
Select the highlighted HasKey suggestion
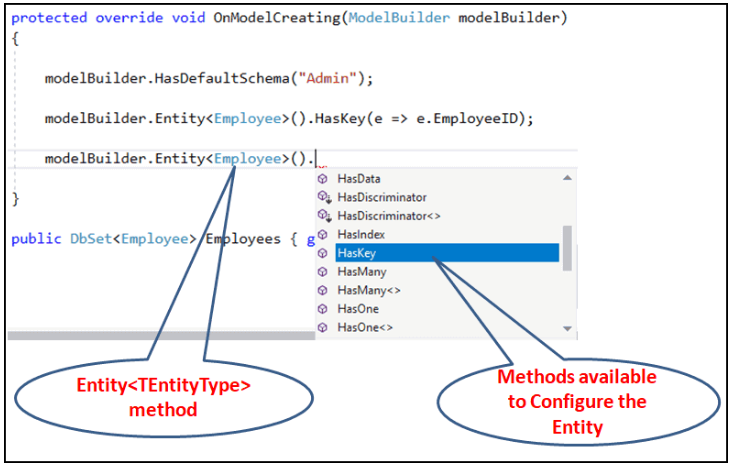click(447, 253)
